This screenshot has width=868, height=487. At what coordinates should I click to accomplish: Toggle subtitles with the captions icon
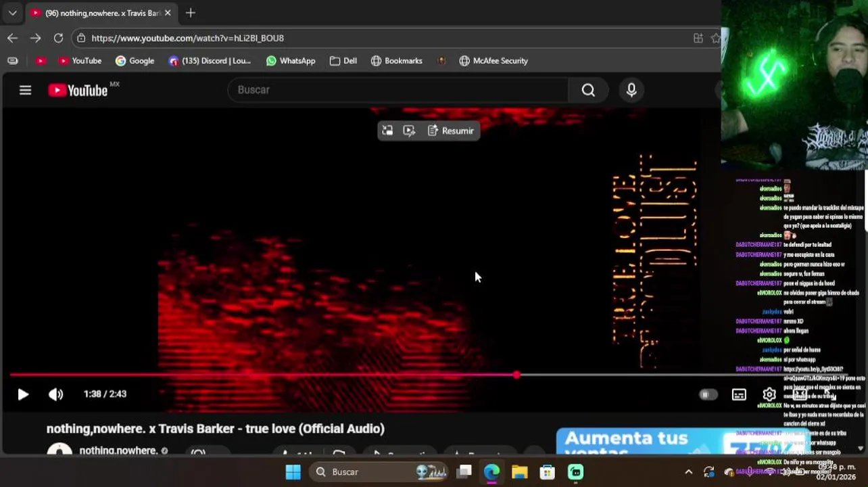pos(739,394)
